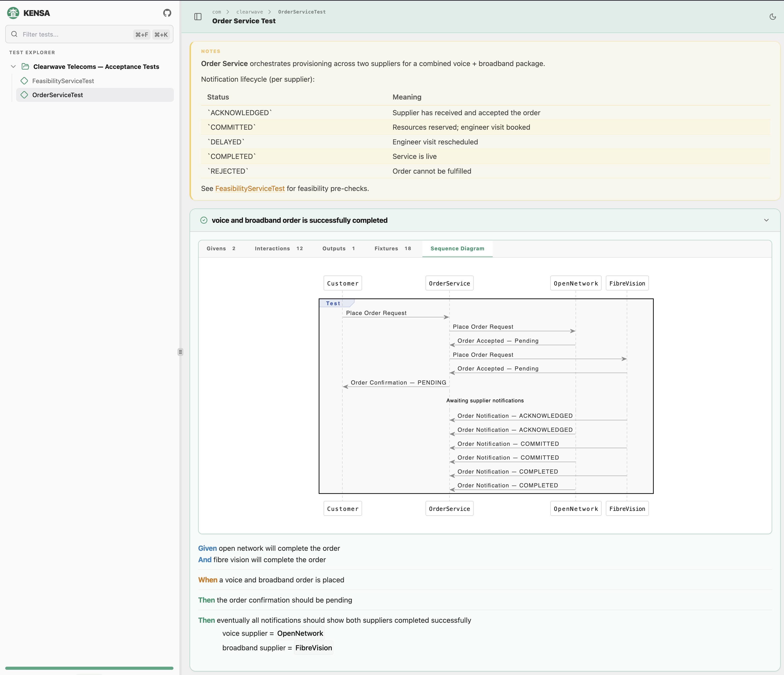Click the top Customer participant box
Screen dimensions: 784x675
[x=342, y=283]
